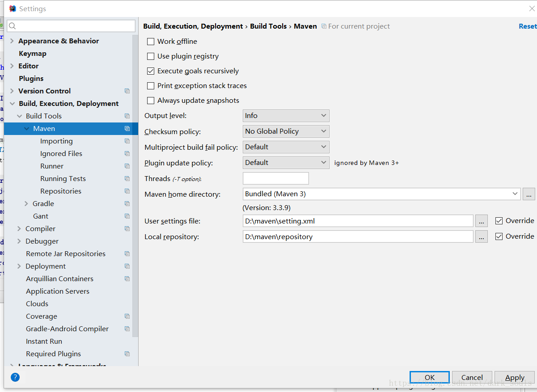This screenshot has width=537, height=392.
Task: Collapse the Maven node arrow
Action: pyautogui.click(x=27, y=128)
